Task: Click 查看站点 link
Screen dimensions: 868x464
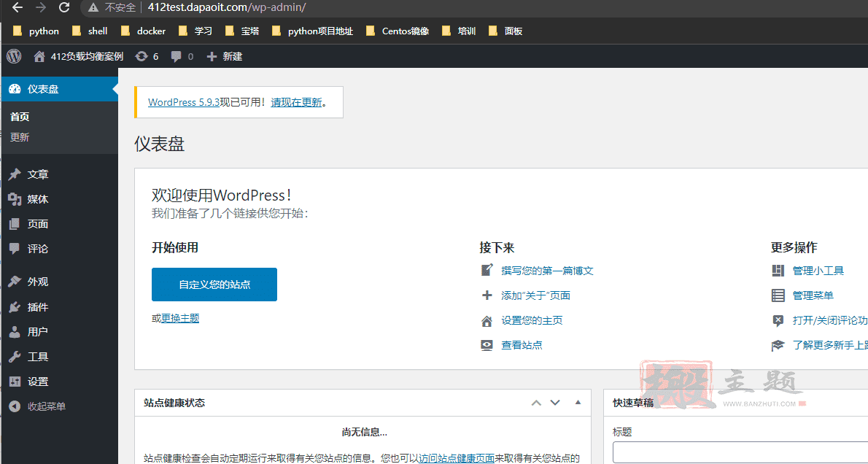Action: point(522,346)
